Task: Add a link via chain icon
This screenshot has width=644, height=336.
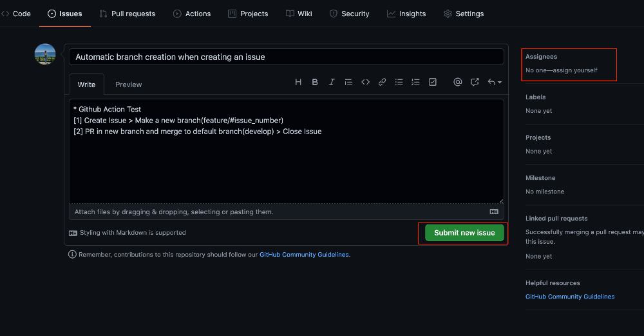Action: tap(382, 83)
